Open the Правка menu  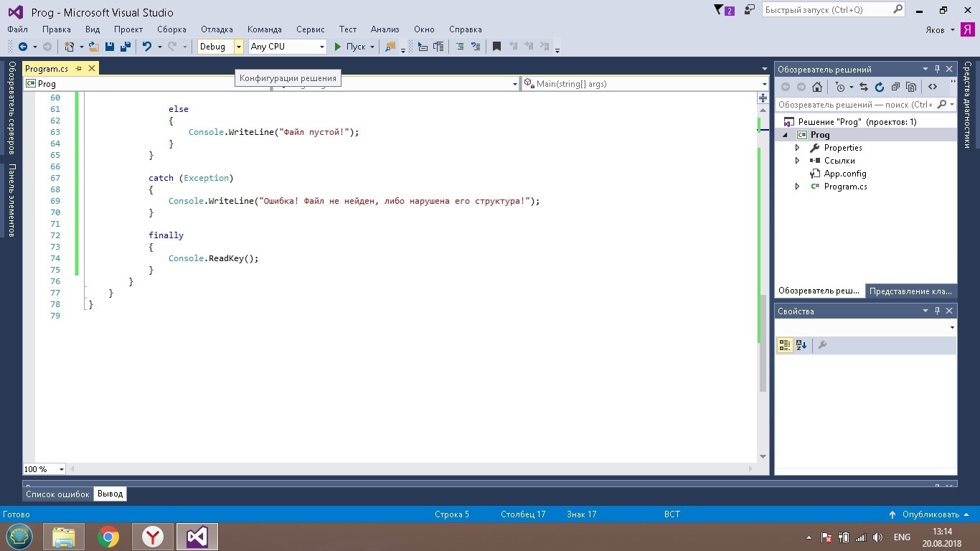[57, 29]
